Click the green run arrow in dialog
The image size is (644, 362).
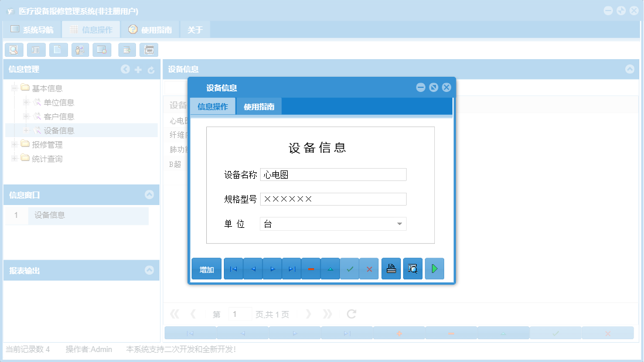point(434,268)
